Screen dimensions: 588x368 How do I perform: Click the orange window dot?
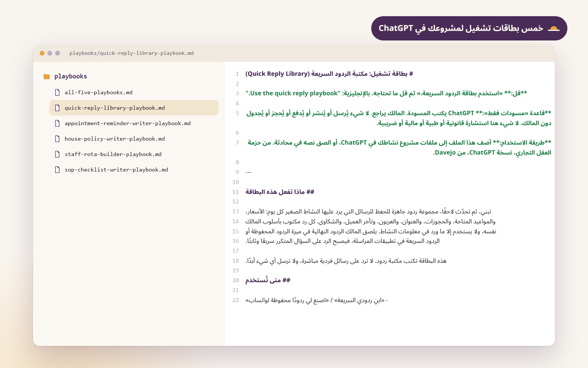pyautogui.click(x=42, y=53)
